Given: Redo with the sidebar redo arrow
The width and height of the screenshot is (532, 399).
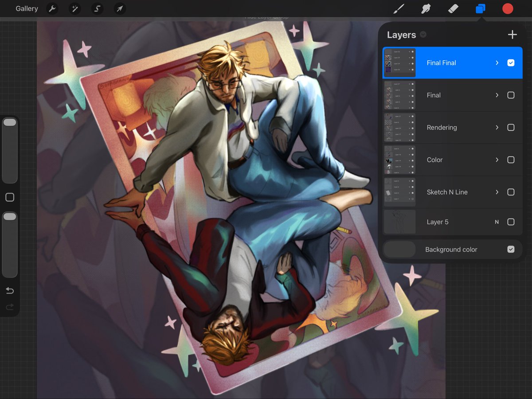Looking at the screenshot, I should click(x=10, y=307).
